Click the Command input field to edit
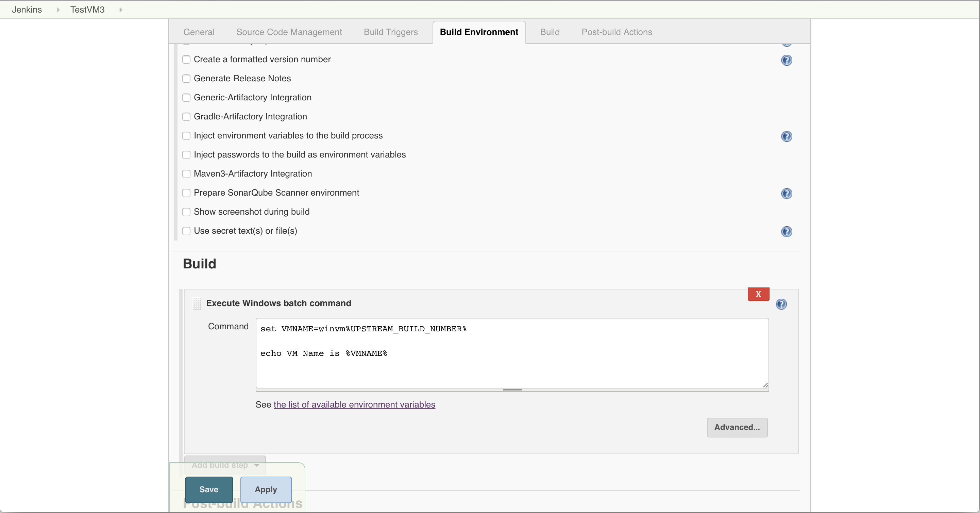This screenshot has width=980, height=513. click(x=512, y=353)
